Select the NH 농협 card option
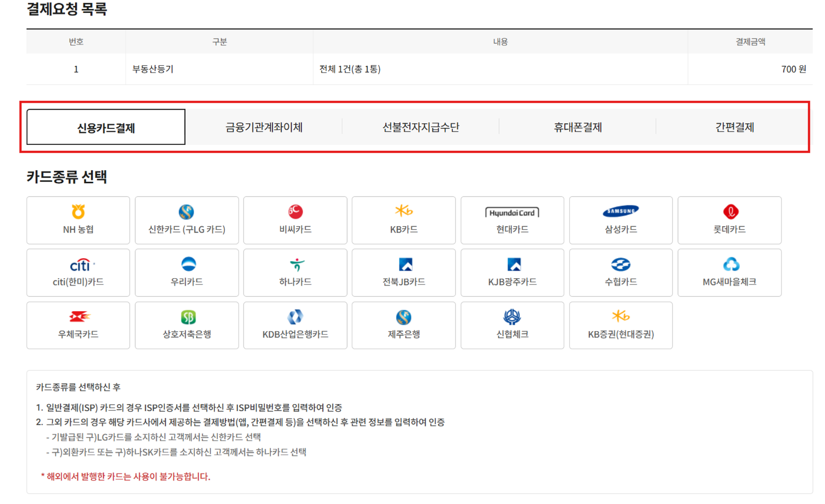 point(78,220)
